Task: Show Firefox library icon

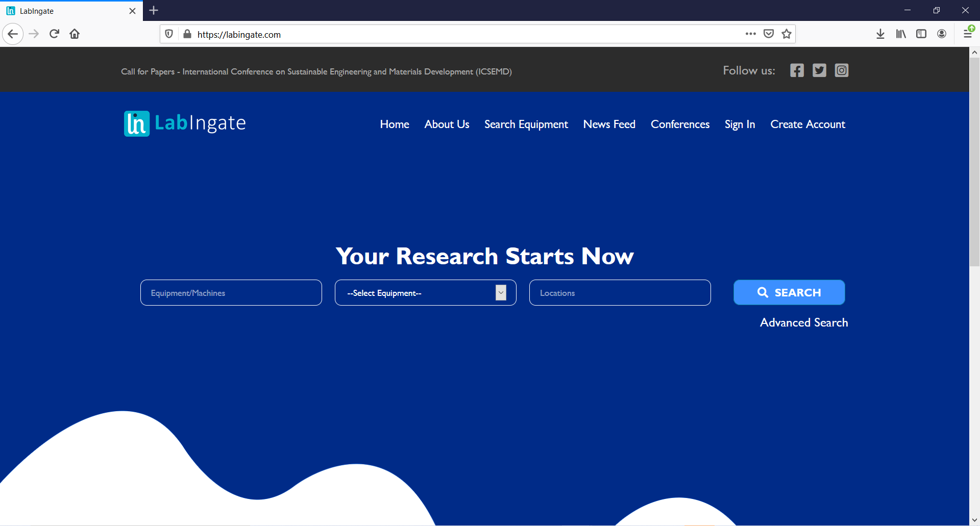Action: [901, 34]
